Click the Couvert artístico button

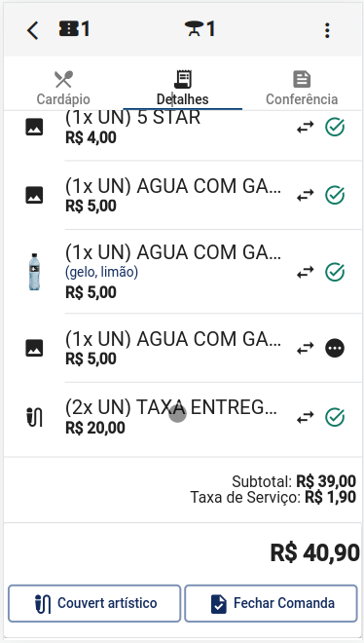click(x=94, y=603)
